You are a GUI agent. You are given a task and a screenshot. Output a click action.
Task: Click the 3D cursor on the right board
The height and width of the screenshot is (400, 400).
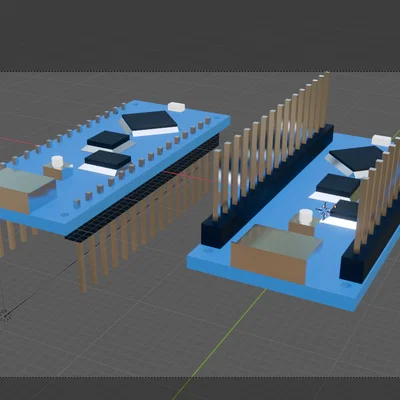[323, 211]
